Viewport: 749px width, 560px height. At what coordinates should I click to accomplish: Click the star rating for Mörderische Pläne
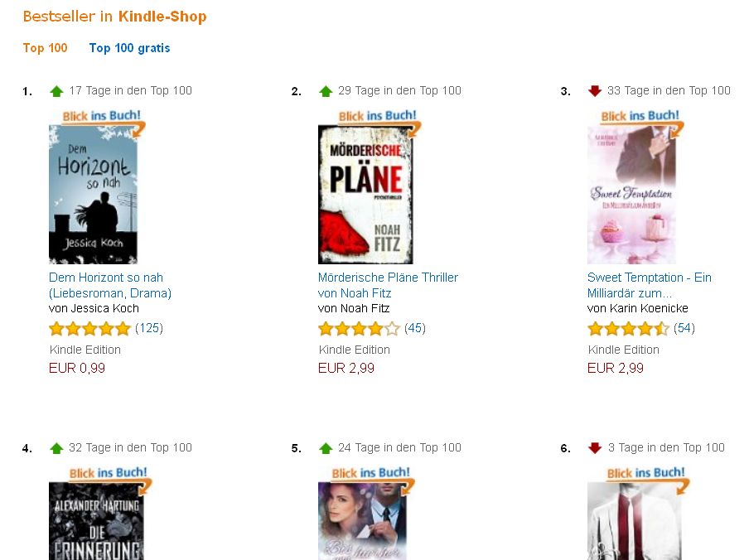(x=359, y=329)
